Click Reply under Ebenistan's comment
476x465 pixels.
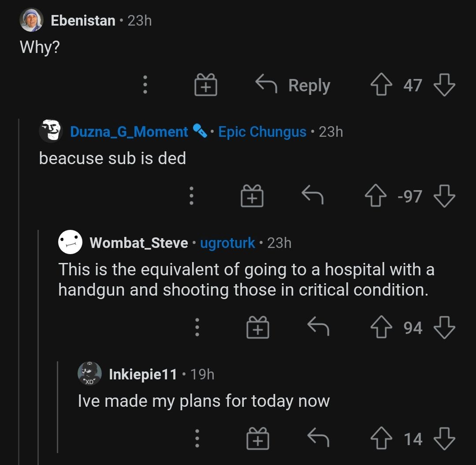[x=293, y=85]
